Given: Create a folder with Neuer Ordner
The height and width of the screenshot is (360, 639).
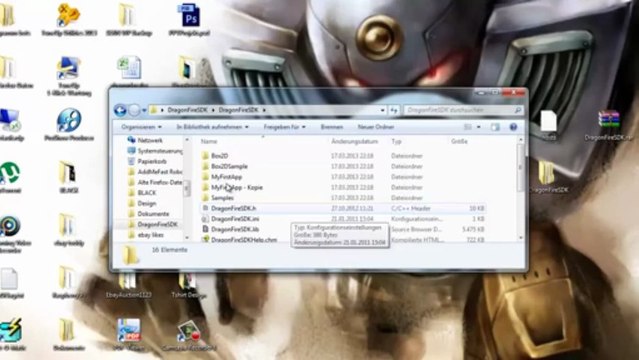Looking at the screenshot, I should (376, 127).
